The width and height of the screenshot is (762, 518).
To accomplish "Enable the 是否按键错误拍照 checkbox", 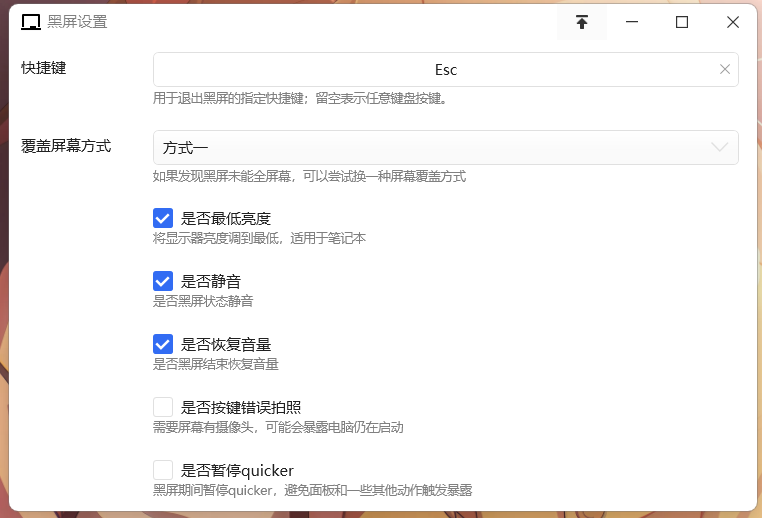I will click(163, 407).
